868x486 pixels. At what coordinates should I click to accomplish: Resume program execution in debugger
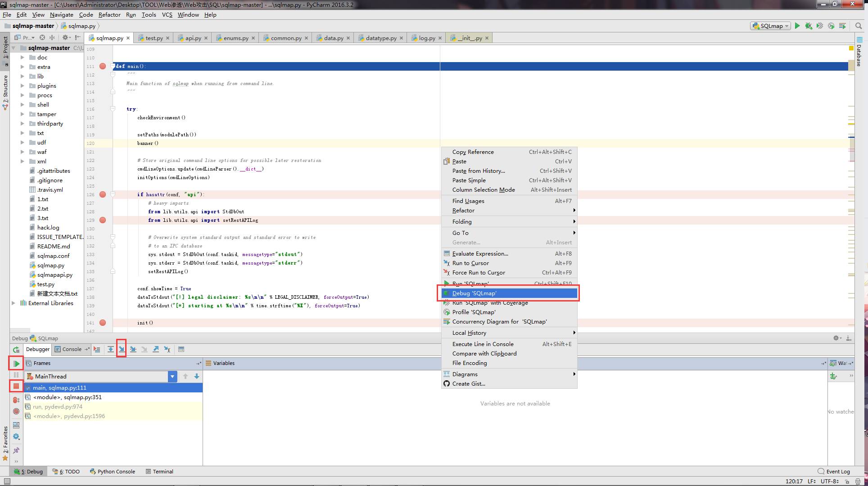click(16, 364)
